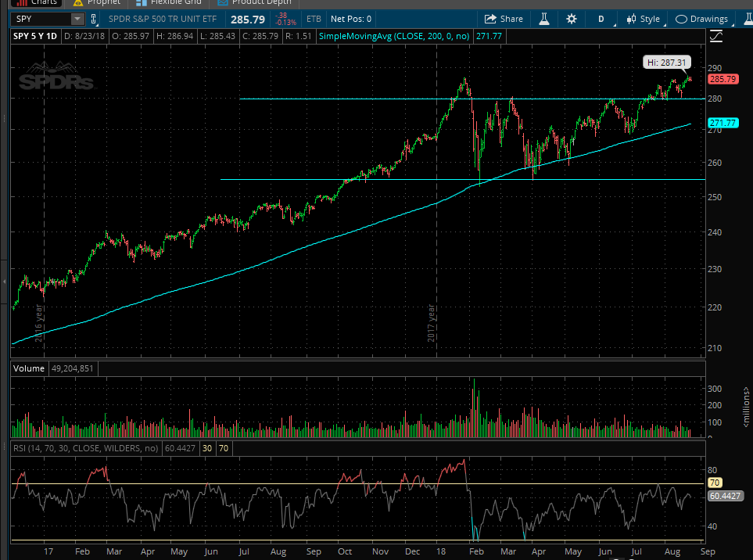
Task: Open the Edit Studies flask icon
Action: tap(544, 20)
